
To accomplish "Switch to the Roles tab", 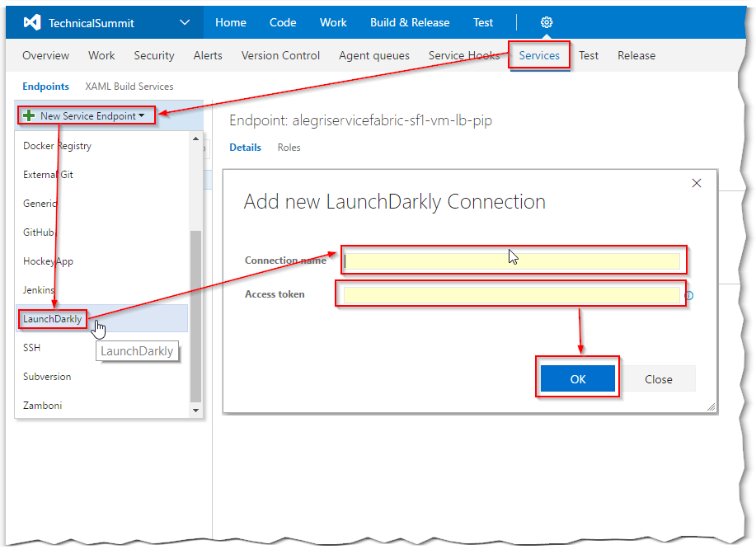I will (x=289, y=148).
